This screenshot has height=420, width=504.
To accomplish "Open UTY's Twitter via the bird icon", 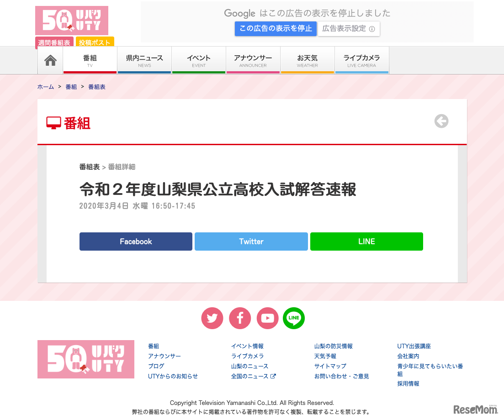I will click(212, 318).
